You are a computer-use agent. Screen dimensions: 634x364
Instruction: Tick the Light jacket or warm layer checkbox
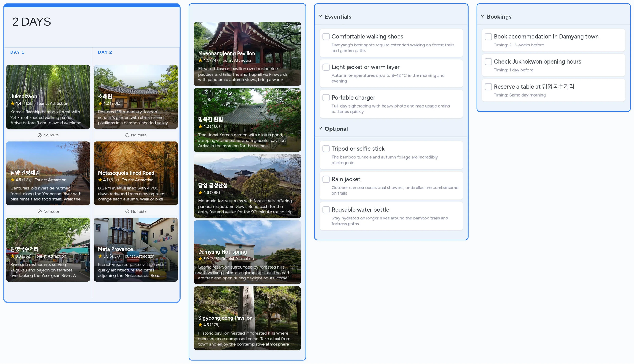pos(326,67)
